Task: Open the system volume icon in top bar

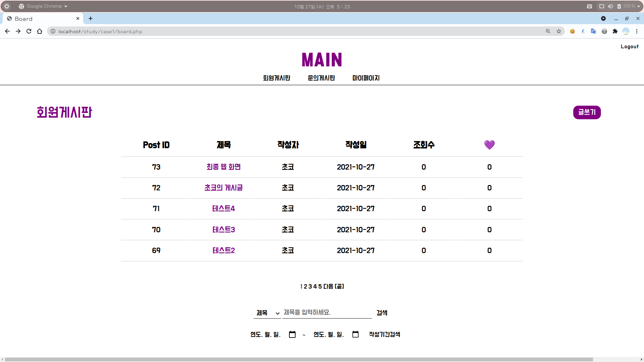Action: (x=610, y=6)
